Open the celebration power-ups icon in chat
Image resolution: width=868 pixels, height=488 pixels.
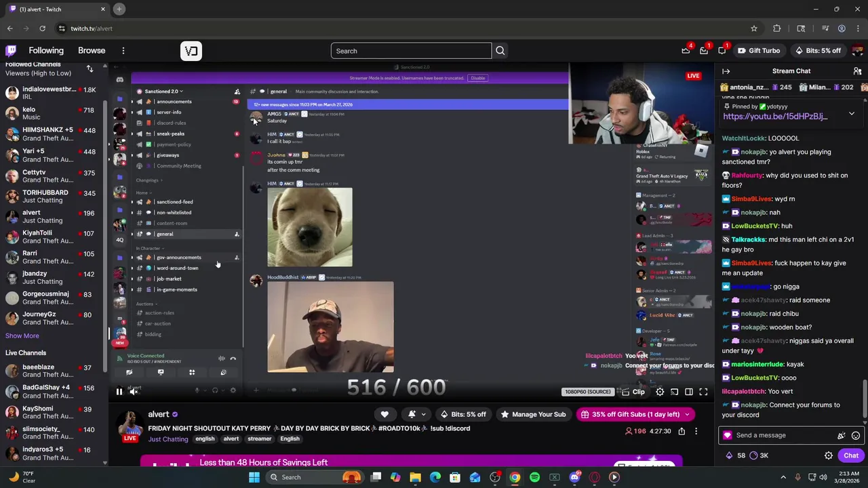coord(842,436)
